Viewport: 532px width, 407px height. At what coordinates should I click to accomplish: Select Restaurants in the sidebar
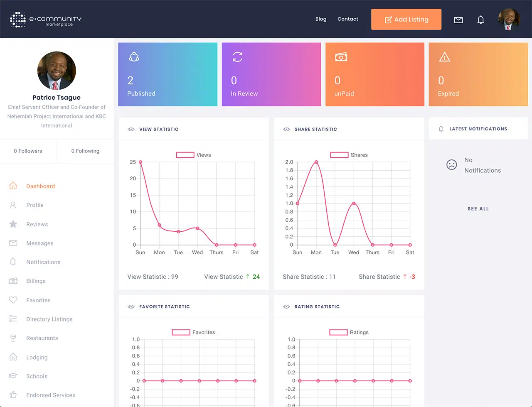[42, 338]
